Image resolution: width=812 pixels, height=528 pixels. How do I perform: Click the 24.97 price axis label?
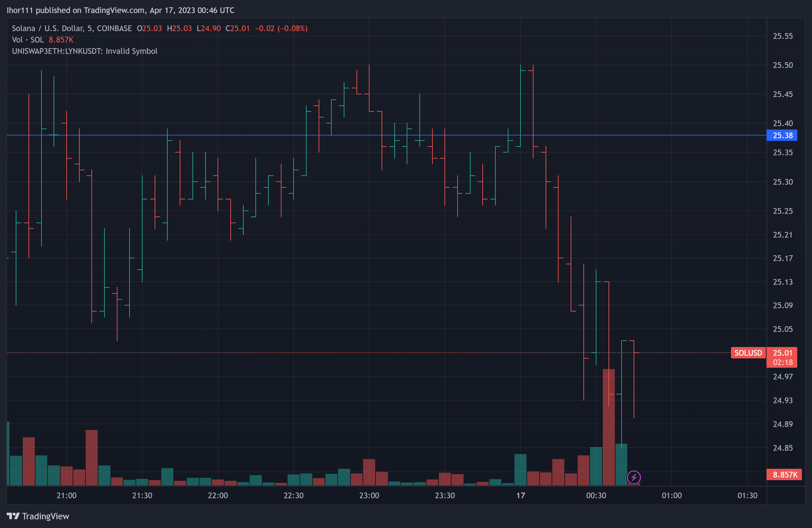[783, 376]
